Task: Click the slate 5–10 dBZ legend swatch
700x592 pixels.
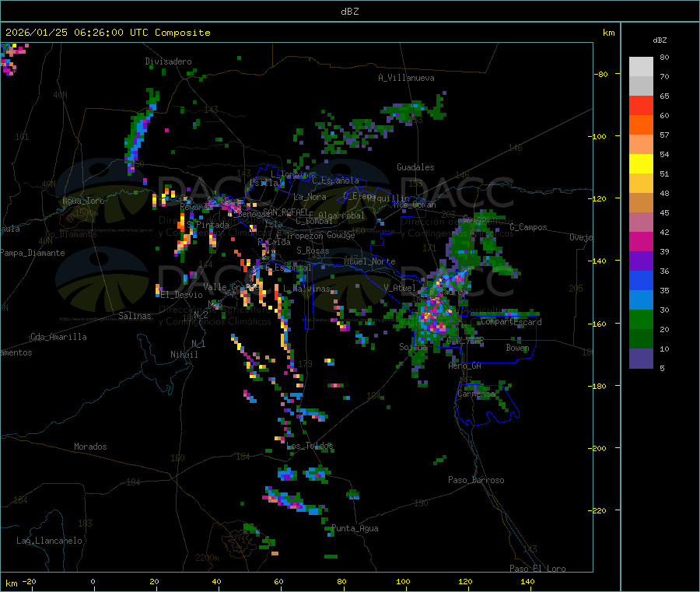Action: (641, 359)
